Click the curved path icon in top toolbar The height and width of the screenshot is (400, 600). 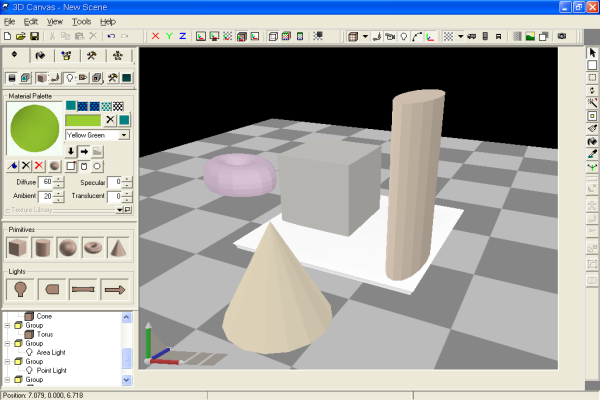417,36
